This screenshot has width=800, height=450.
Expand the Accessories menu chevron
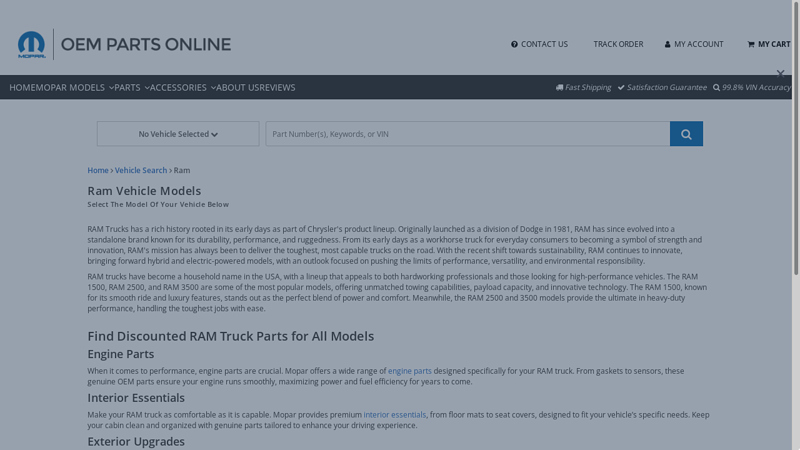point(213,88)
